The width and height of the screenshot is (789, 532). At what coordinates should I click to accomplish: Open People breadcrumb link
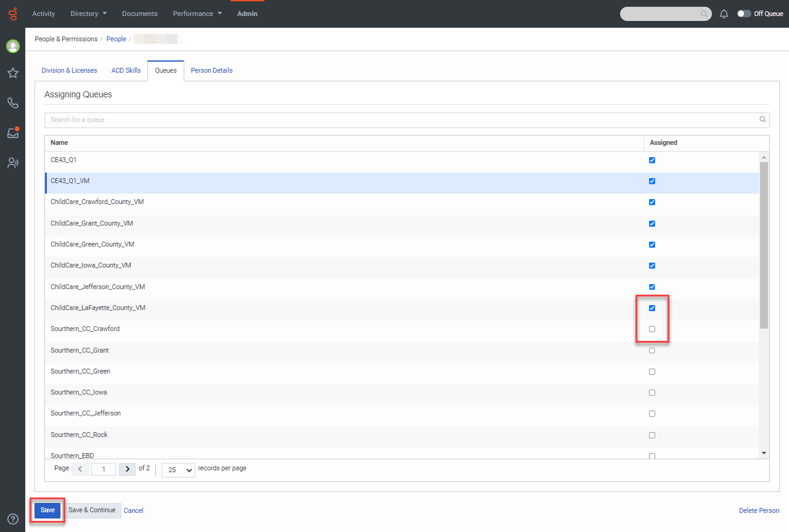117,39
